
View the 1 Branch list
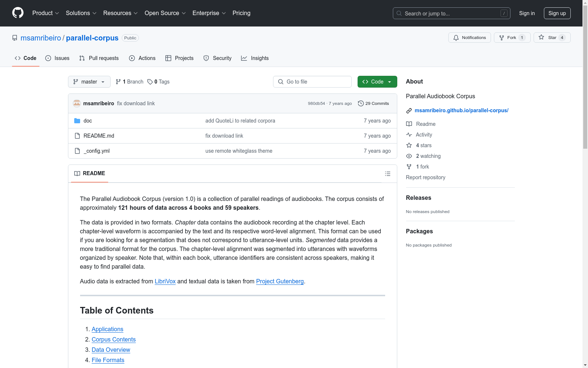click(x=130, y=82)
